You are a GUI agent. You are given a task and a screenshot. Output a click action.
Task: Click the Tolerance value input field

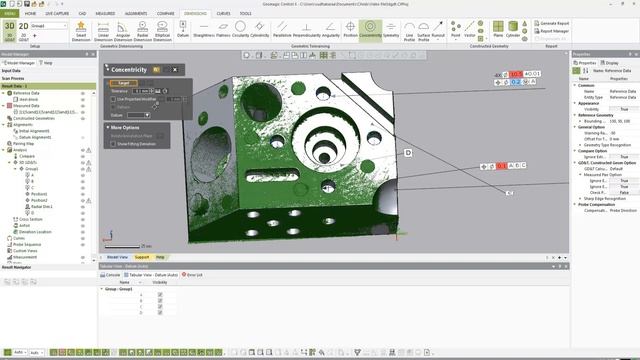click(x=142, y=91)
